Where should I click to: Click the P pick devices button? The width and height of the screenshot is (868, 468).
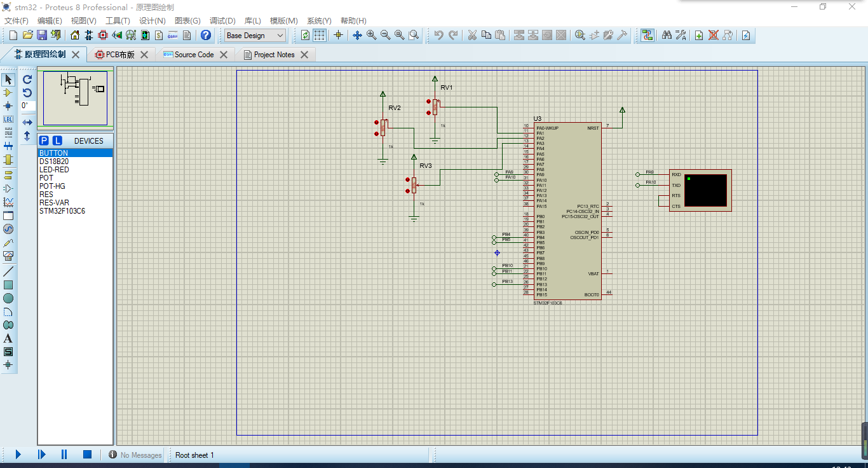pyautogui.click(x=44, y=141)
